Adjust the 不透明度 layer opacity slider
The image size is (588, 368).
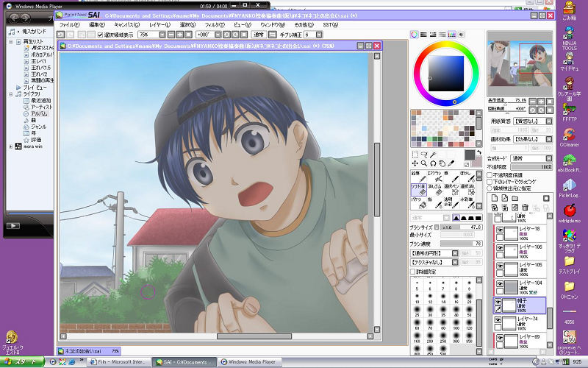coord(531,167)
